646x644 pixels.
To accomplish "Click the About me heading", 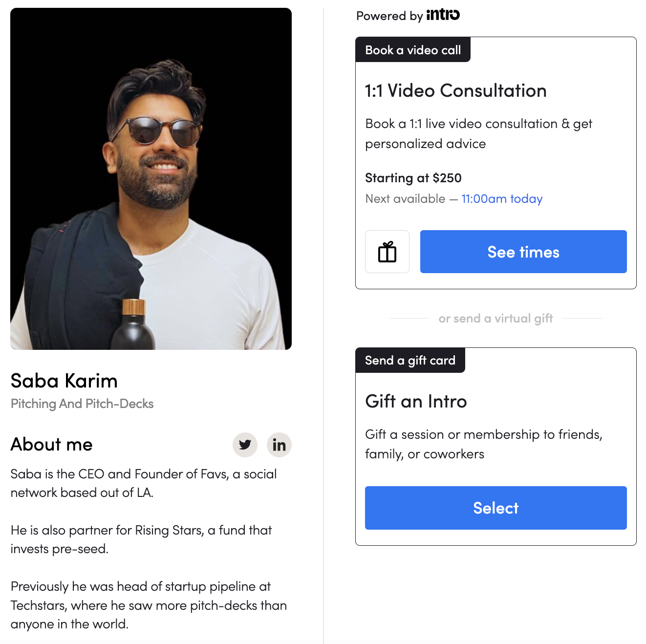I will pyautogui.click(x=52, y=445).
